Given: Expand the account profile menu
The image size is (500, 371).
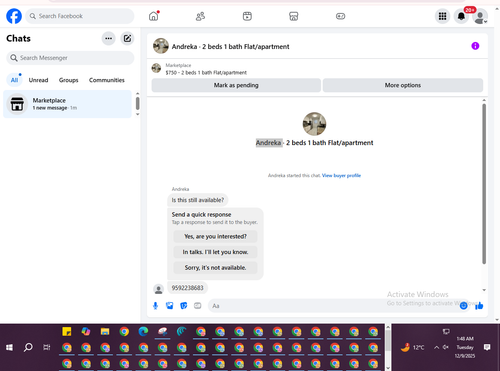Looking at the screenshot, I should pyautogui.click(x=480, y=17).
